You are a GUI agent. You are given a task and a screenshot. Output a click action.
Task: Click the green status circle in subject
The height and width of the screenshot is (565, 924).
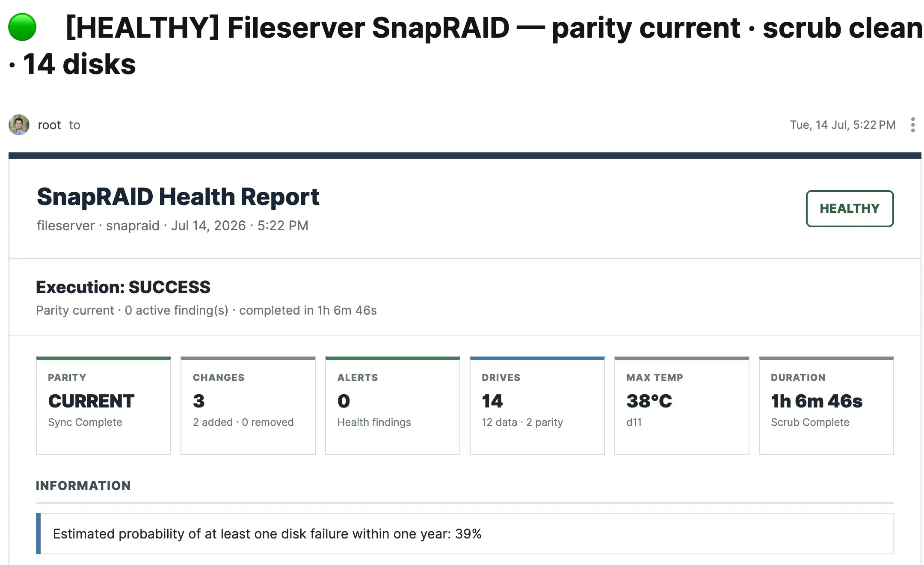22,27
